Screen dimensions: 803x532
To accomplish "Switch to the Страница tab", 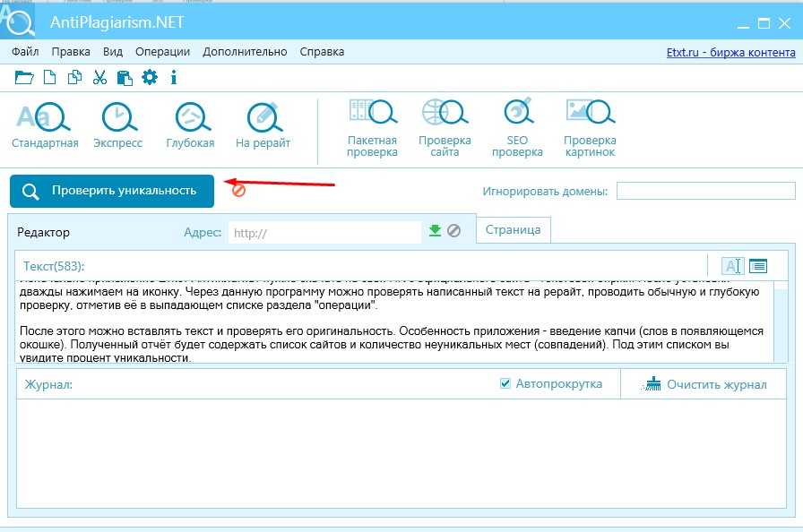I will [x=513, y=229].
